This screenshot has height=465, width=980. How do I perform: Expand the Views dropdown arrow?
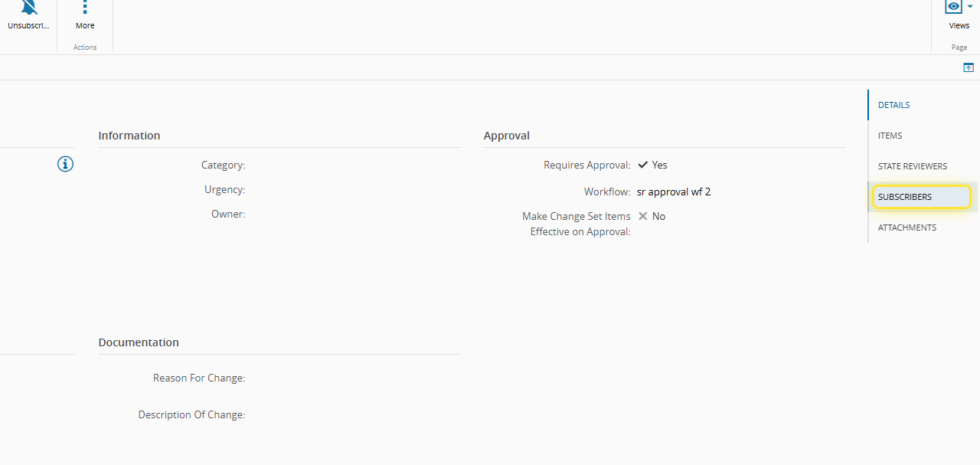pos(971,6)
